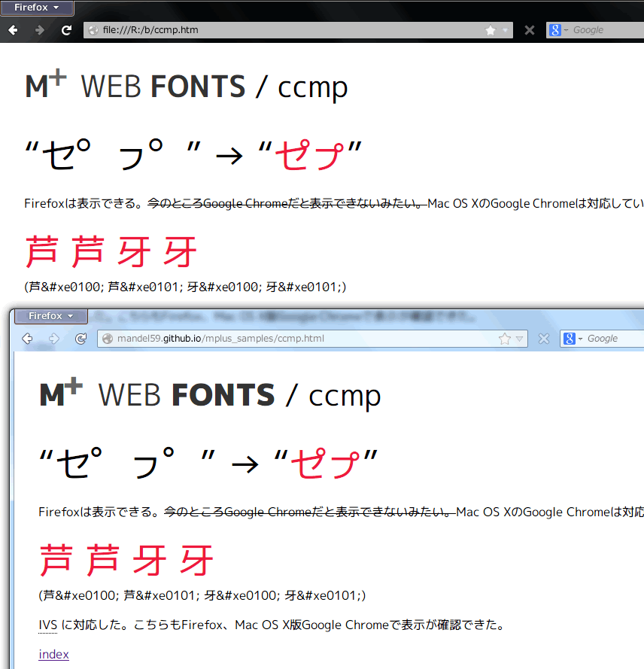The width and height of the screenshot is (644, 669).
Task: Go forward in the dark upper window
Action: click(x=40, y=30)
